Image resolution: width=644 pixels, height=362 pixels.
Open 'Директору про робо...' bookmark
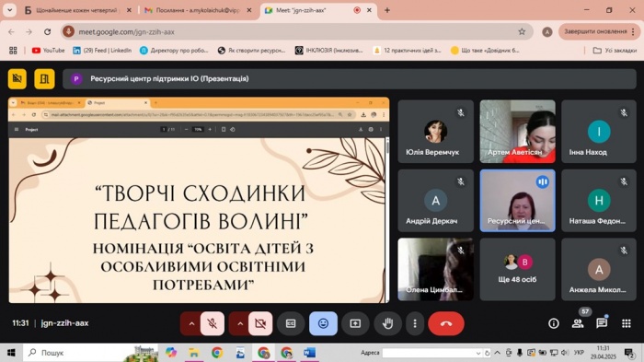coord(174,50)
